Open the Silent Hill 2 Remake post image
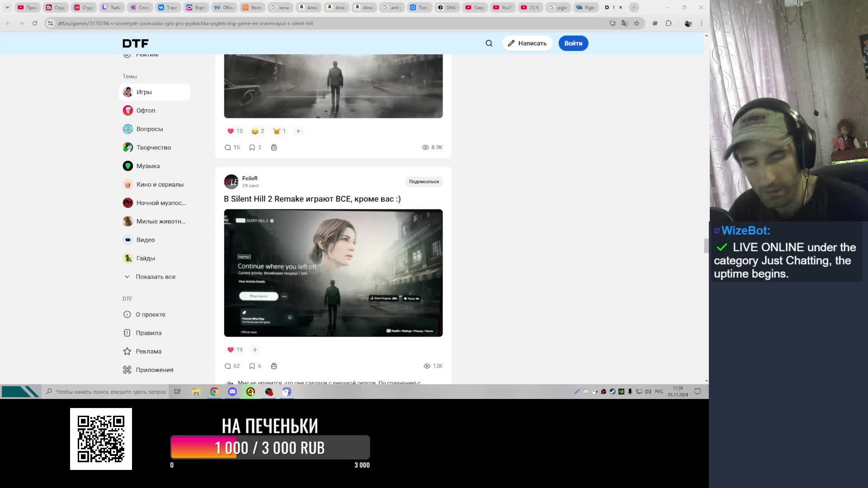 (333, 272)
